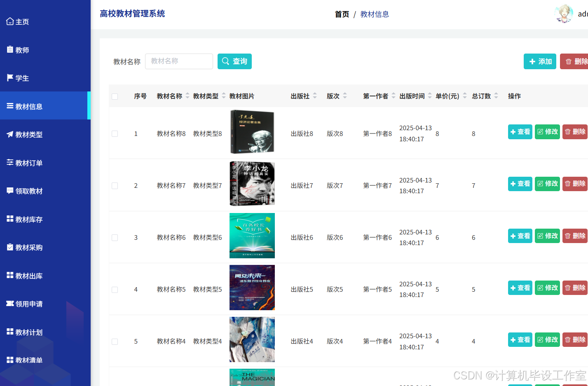
Task: Open 教材类型 in the sidebar
Action: (x=45, y=134)
